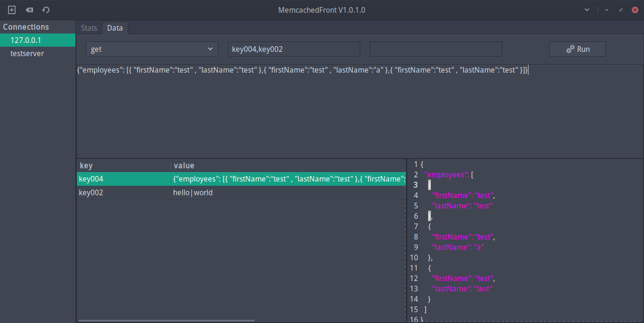644x323 pixels.
Task: Click the "employees": [ line in JSON viewer
Action: 449,174
